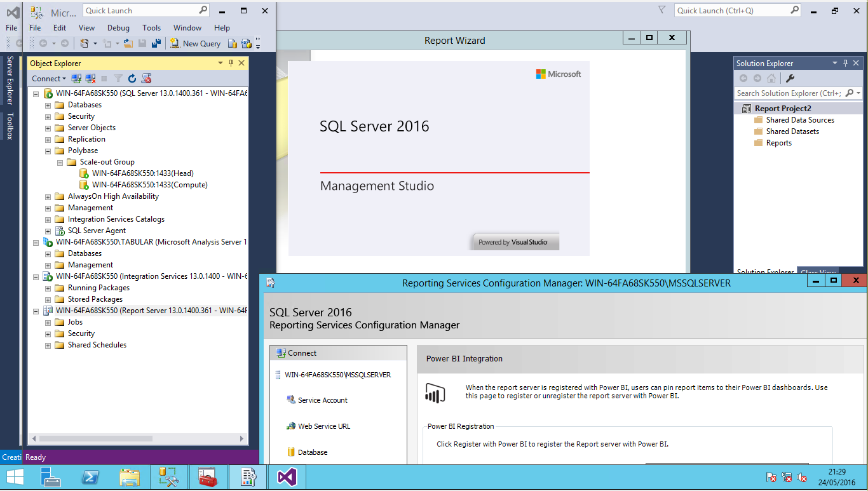Image resolution: width=868 pixels, height=491 pixels.
Task: Click the New Query toolbar button
Action: [x=195, y=43]
